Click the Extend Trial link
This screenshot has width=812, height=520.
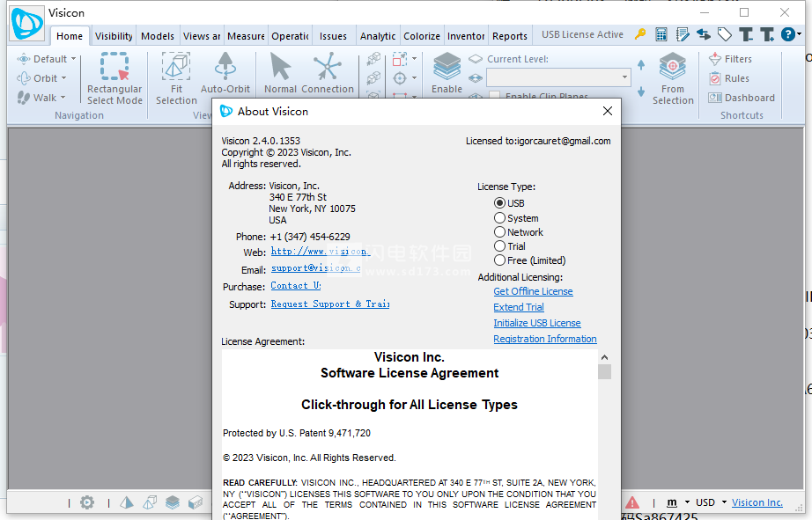tap(519, 307)
